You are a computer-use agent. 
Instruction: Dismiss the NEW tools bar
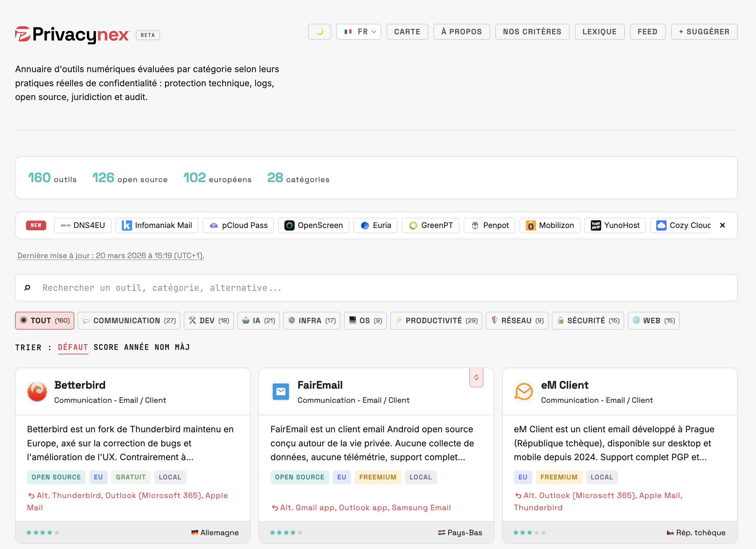[722, 225]
